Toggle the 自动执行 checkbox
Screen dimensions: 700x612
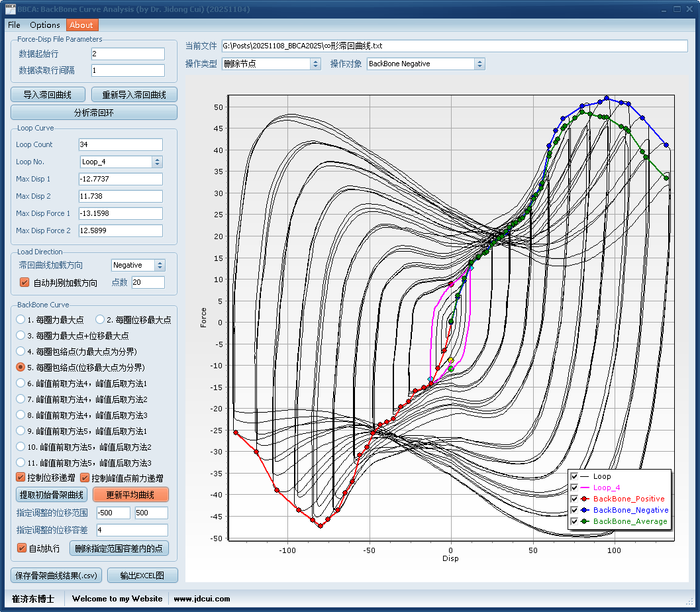pos(22,548)
